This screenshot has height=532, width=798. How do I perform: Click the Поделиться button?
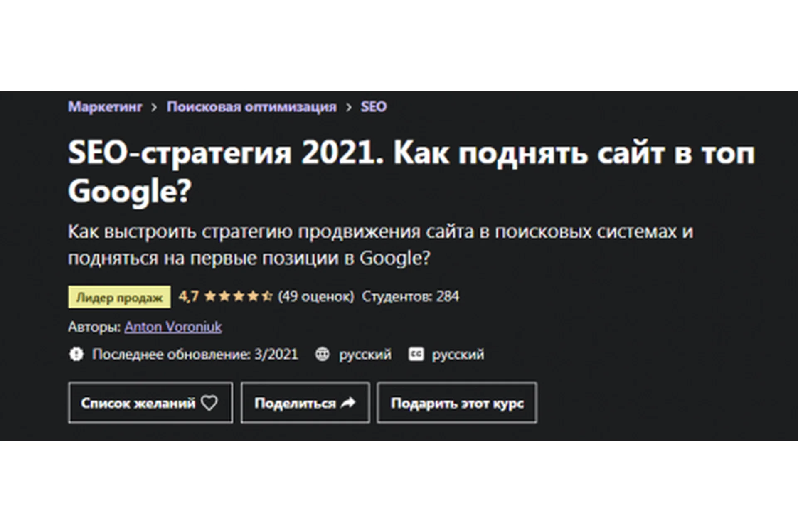pyautogui.click(x=305, y=402)
